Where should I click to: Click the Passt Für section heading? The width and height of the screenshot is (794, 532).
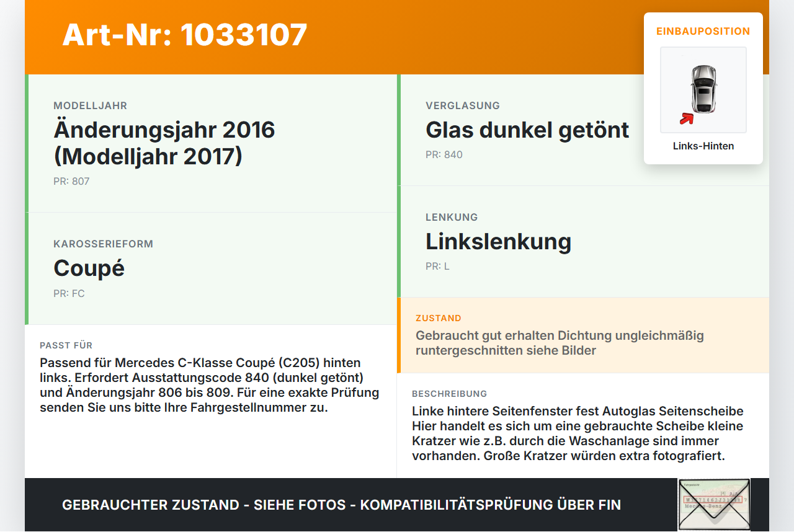(x=66, y=345)
